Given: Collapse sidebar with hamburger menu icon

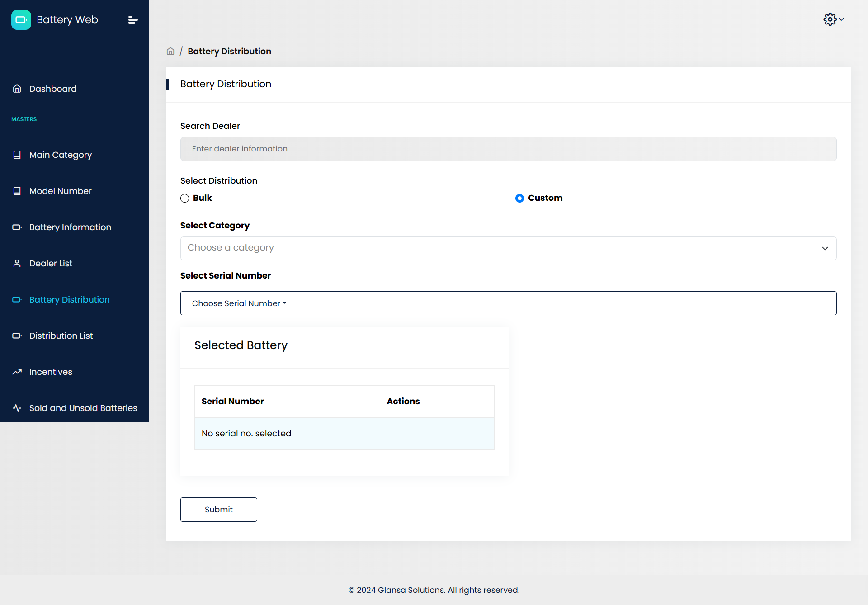Looking at the screenshot, I should [132, 20].
